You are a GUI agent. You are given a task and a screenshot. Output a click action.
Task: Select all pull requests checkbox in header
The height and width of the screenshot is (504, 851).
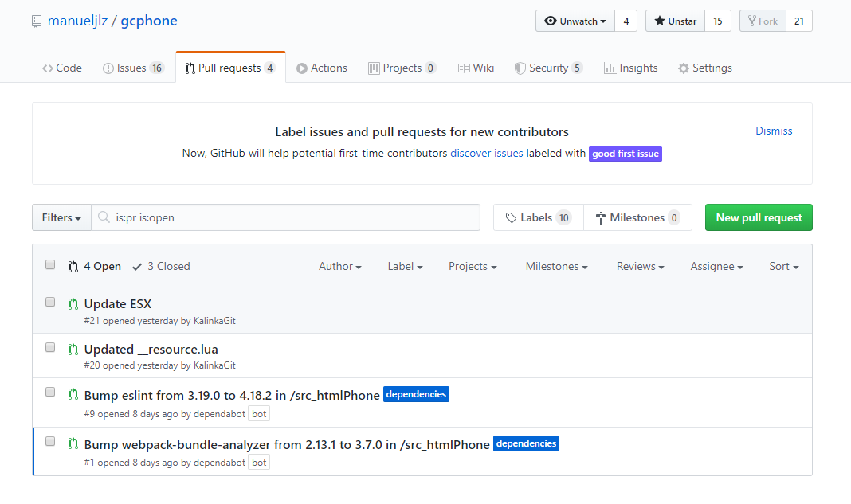pyautogui.click(x=50, y=264)
